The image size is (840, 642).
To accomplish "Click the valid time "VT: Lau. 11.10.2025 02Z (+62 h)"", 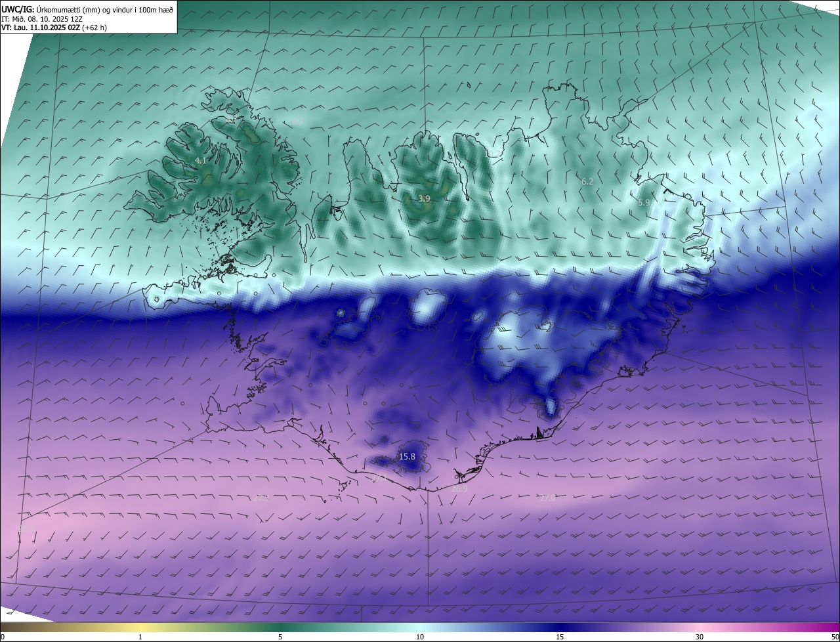I will (x=54, y=28).
